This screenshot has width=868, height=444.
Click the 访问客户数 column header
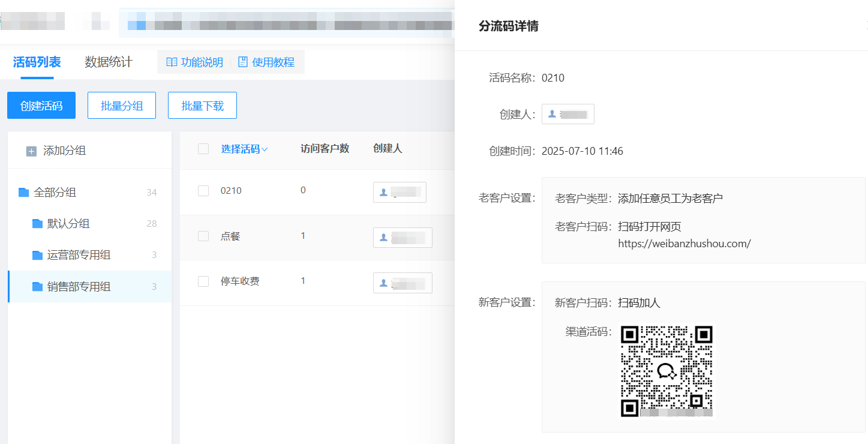click(x=325, y=149)
